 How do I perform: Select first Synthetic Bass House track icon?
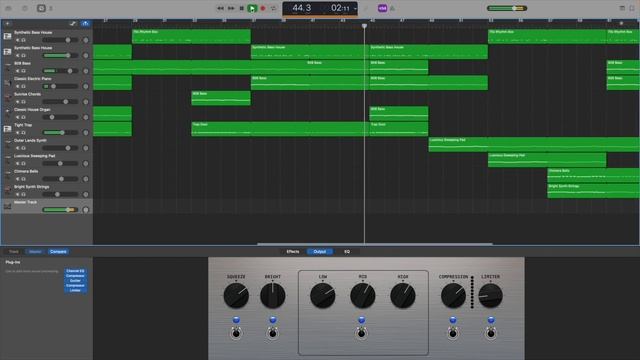[7, 36]
